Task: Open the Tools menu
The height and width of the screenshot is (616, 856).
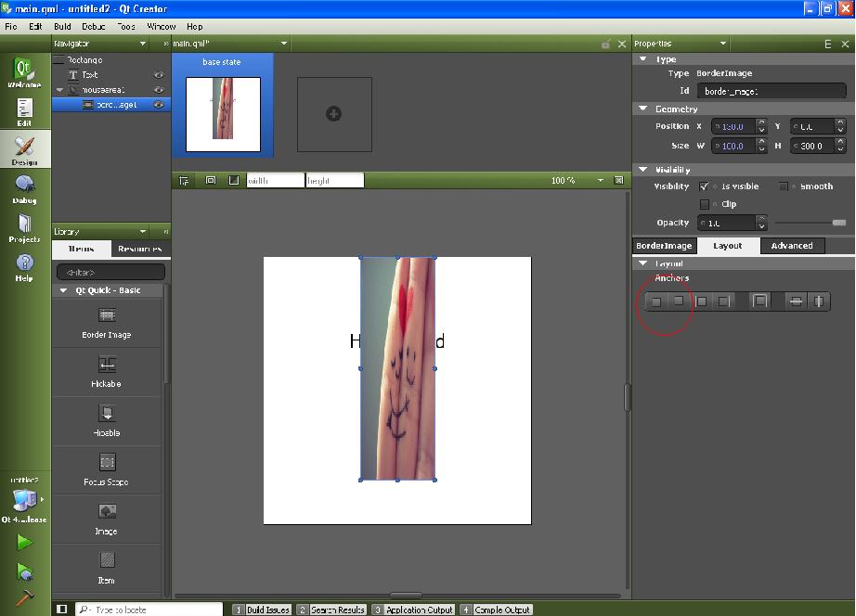Action: click(x=126, y=26)
